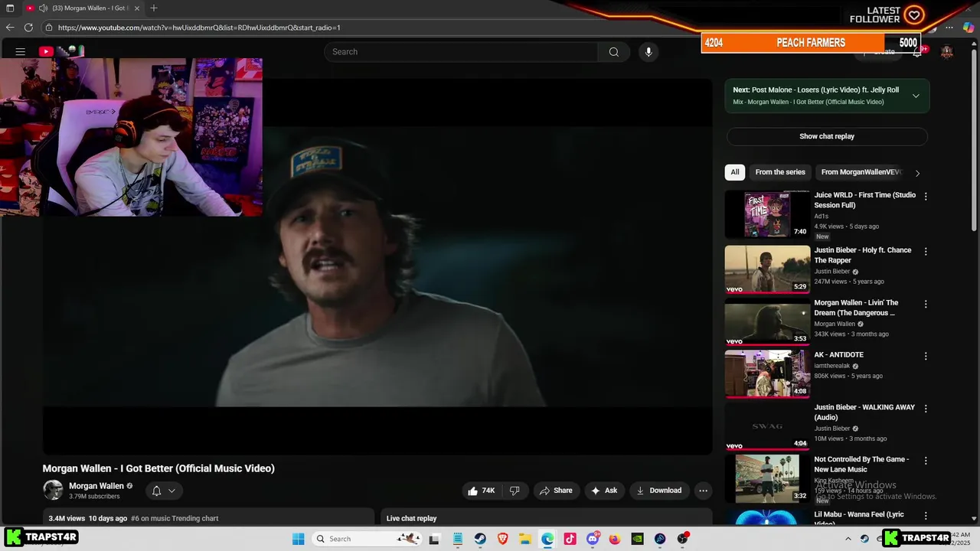Reload the page with refresh icon

coord(28,28)
